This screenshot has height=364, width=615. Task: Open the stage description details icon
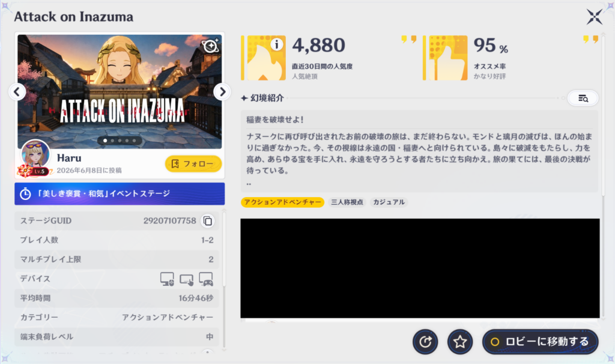click(x=583, y=98)
